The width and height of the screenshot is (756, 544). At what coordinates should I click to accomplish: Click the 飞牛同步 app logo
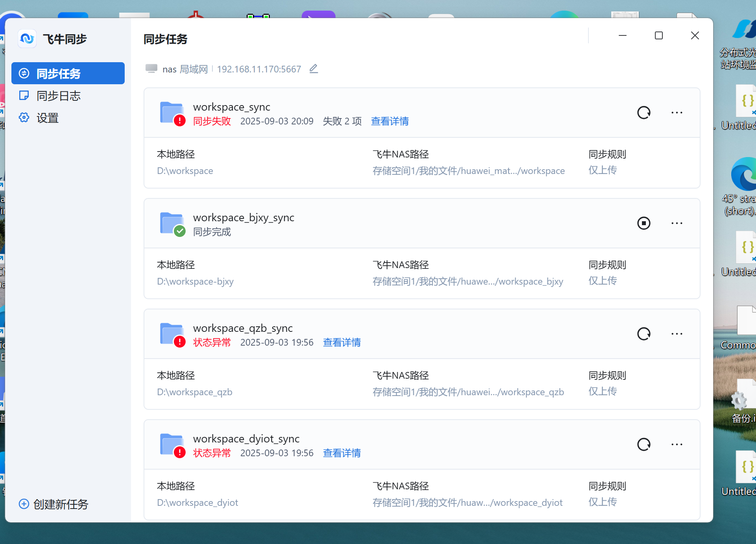(x=27, y=39)
